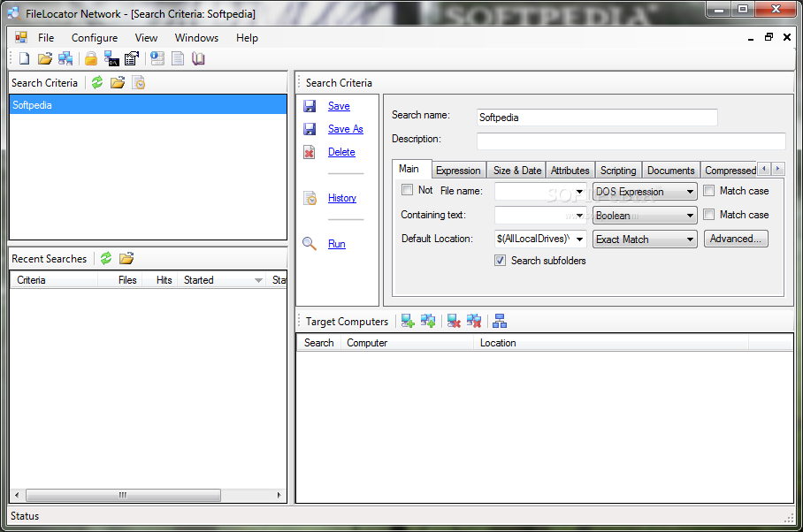803x532 pixels.
Task: Open the History link
Action: click(341, 198)
